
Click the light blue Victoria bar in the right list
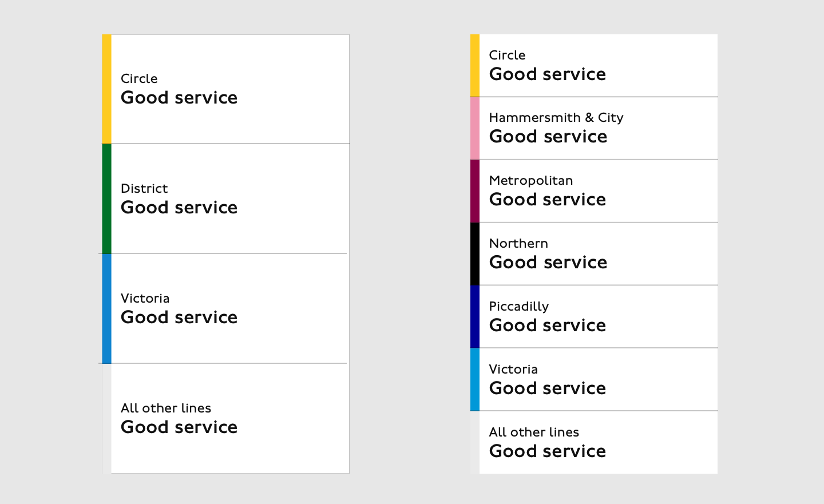tap(475, 379)
